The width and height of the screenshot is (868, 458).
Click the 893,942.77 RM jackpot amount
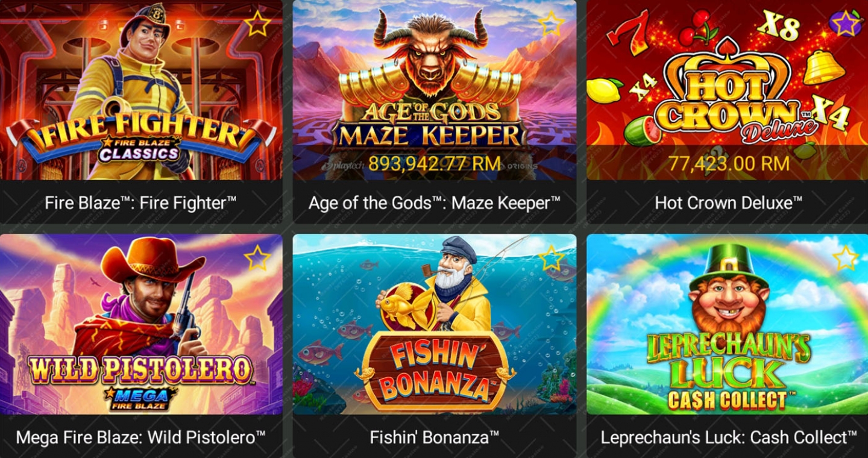point(434,163)
